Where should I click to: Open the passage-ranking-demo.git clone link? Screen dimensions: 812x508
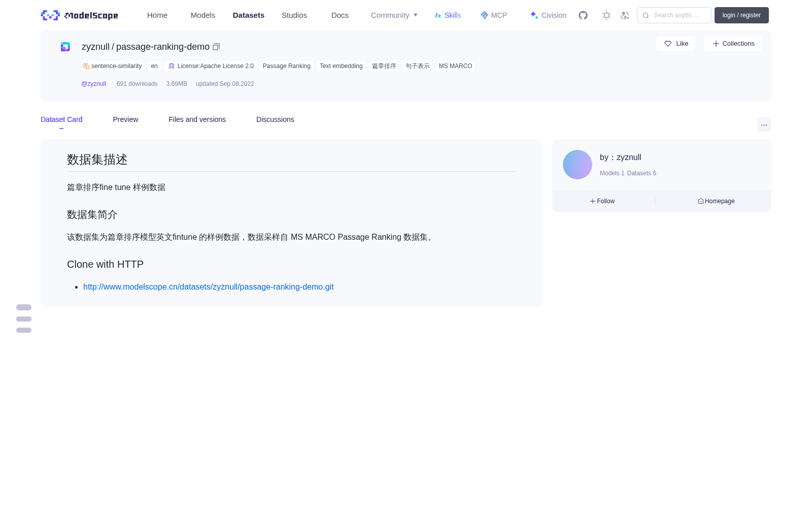pyautogui.click(x=209, y=287)
